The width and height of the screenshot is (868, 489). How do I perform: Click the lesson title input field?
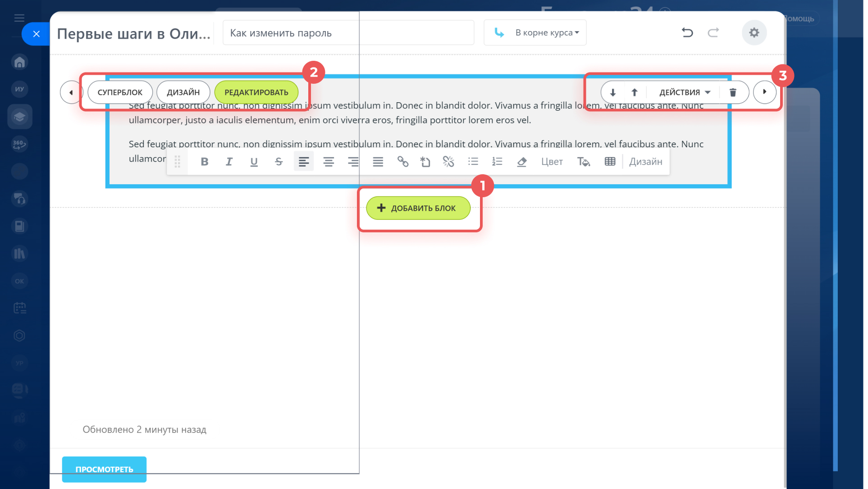point(348,32)
